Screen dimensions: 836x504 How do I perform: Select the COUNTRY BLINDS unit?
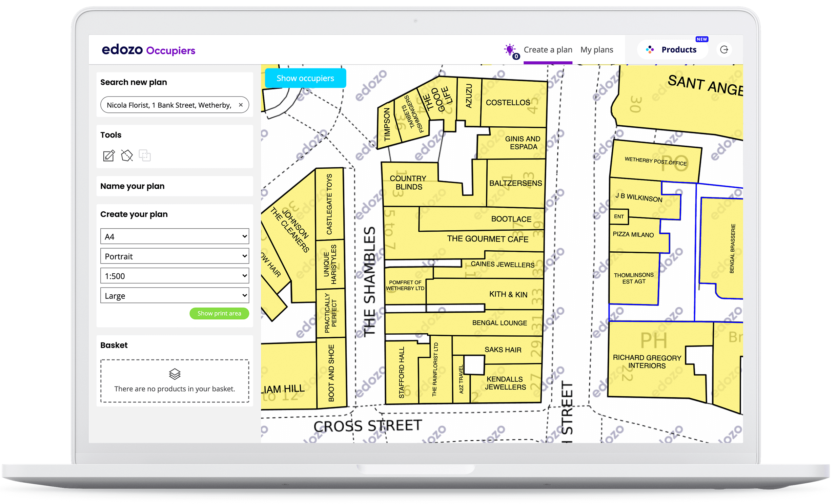(x=409, y=184)
